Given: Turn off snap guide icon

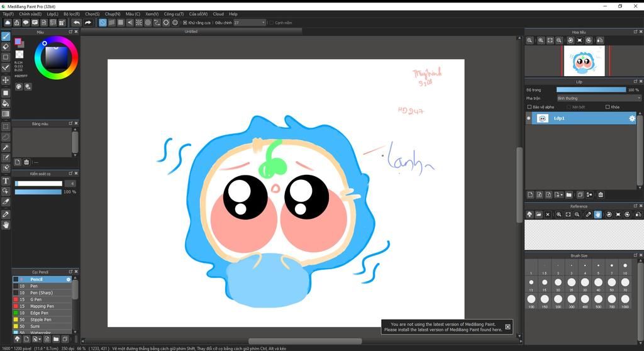Looking at the screenshot, I should (103, 23).
